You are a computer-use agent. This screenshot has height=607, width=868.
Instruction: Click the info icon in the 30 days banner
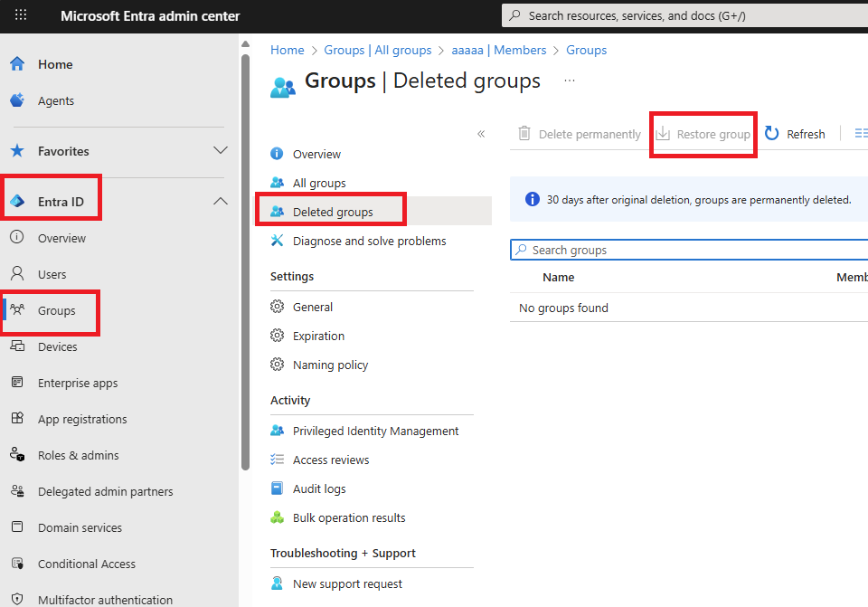(532, 199)
